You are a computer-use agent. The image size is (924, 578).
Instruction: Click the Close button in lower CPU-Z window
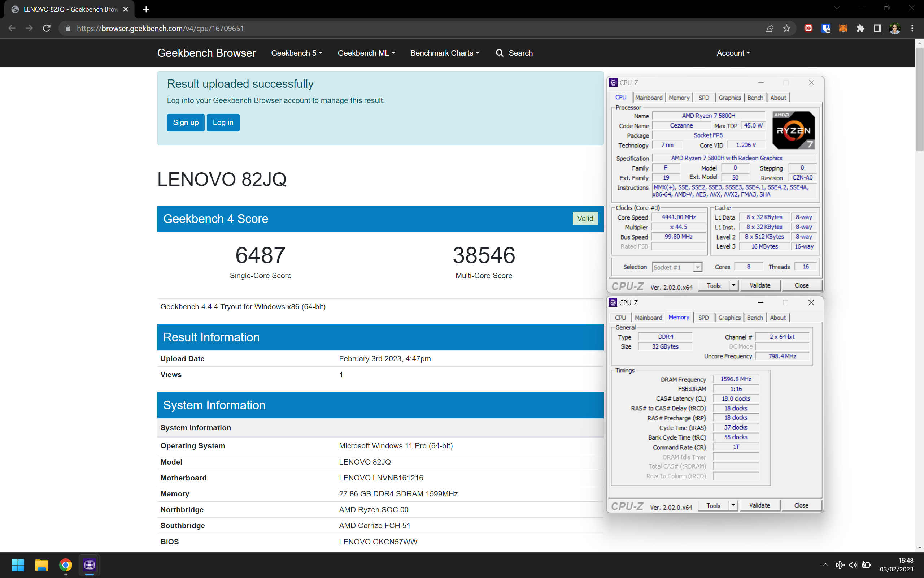(801, 506)
